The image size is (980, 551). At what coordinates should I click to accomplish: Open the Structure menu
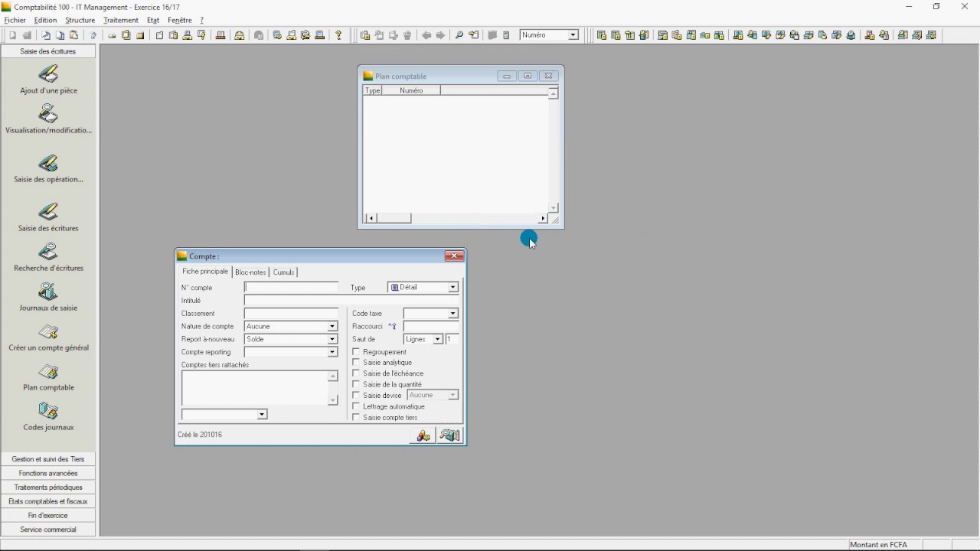pos(80,20)
